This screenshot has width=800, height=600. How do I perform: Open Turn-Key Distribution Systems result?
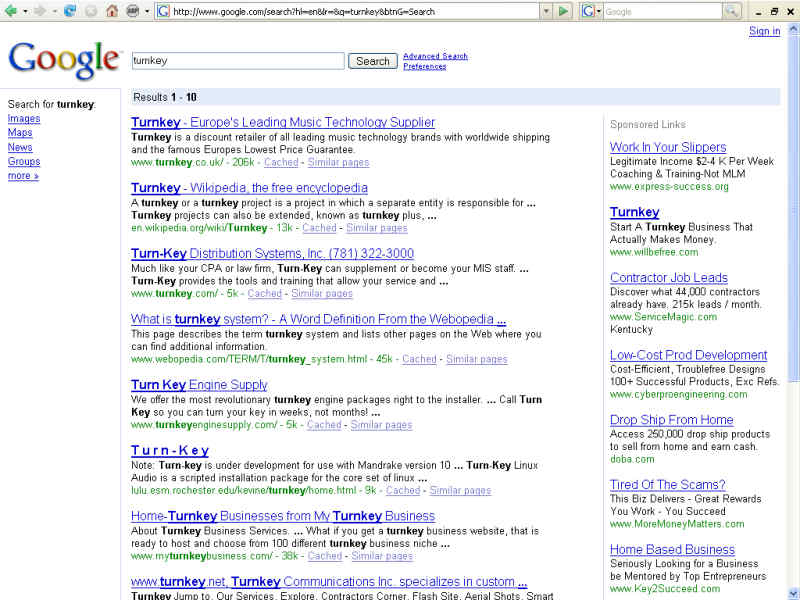[272, 254]
